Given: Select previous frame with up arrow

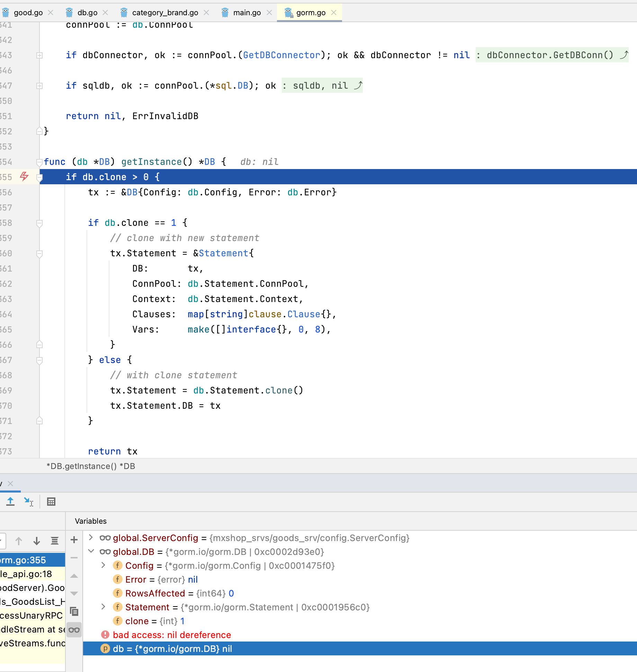Looking at the screenshot, I should pyautogui.click(x=19, y=541).
